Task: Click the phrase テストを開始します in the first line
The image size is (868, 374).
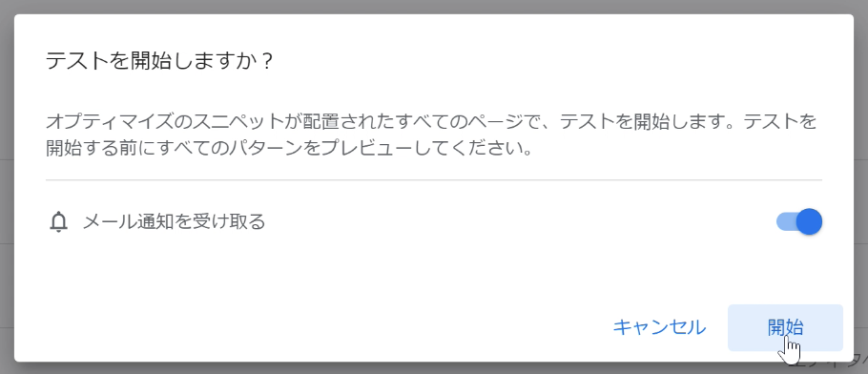Action: pos(642,121)
